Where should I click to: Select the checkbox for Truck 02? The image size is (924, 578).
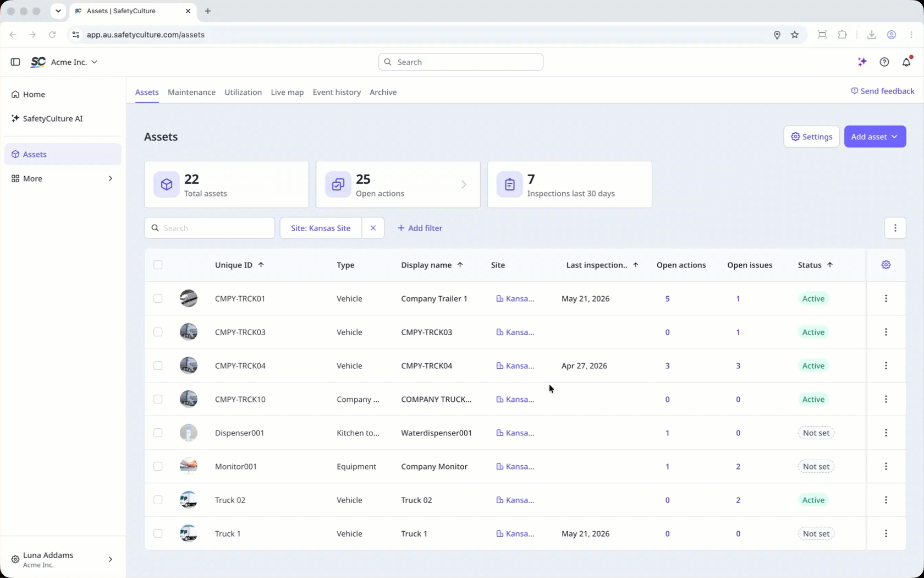158,500
